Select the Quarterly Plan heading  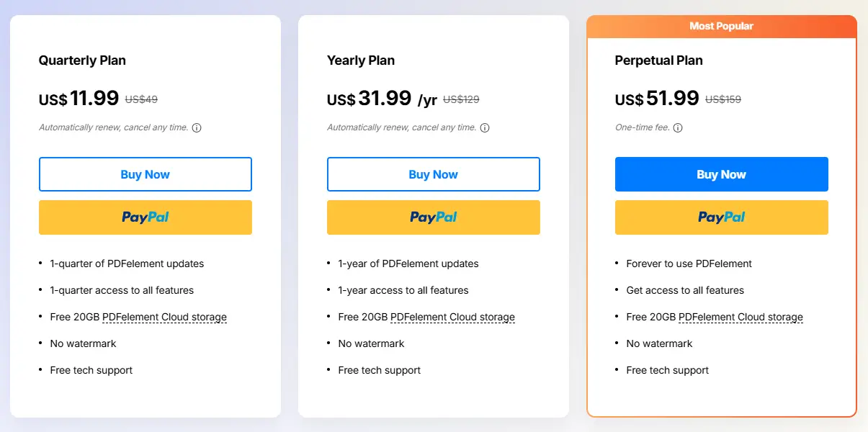point(82,60)
